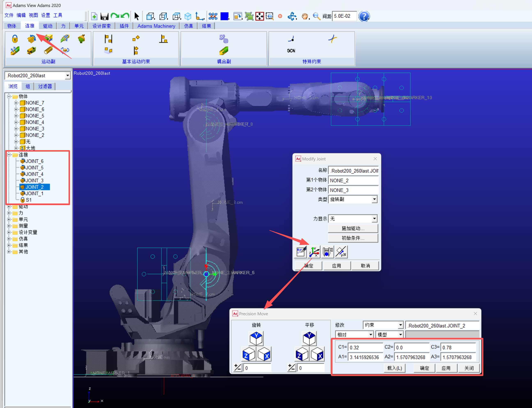Open the 文件 menu
The image size is (532, 408).
click(x=9, y=15)
